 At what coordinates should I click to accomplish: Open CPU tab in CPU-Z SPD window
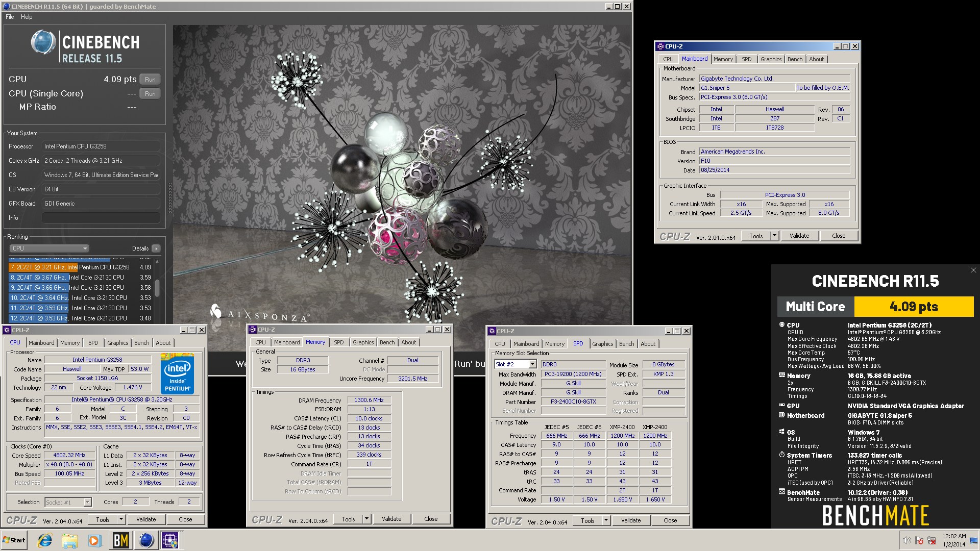point(500,344)
